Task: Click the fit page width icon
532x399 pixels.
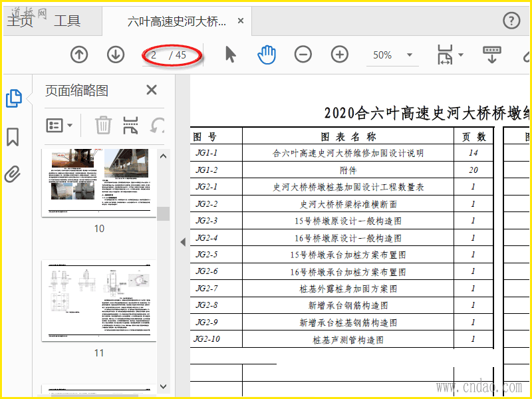Action: click(445, 55)
